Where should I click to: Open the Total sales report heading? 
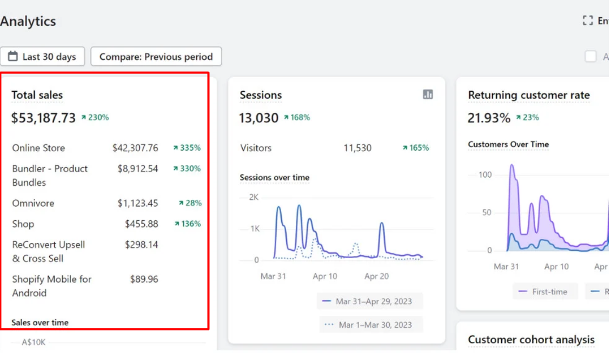point(37,95)
